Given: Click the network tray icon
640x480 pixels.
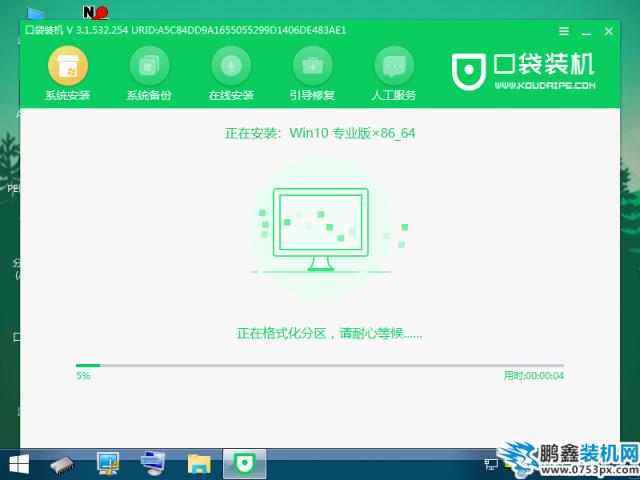Looking at the screenshot, I should (491, 464).
